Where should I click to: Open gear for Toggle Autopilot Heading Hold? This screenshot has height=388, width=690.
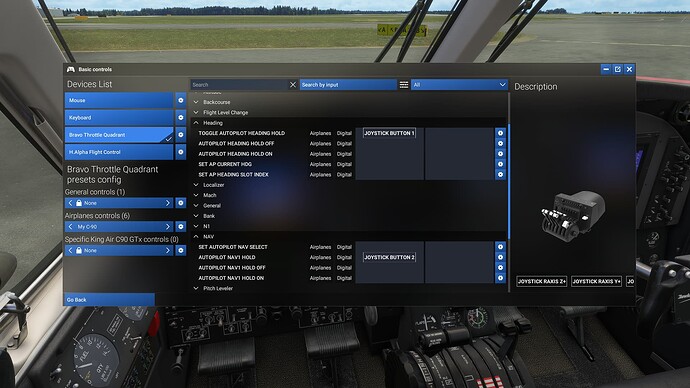tap(500, 133)
